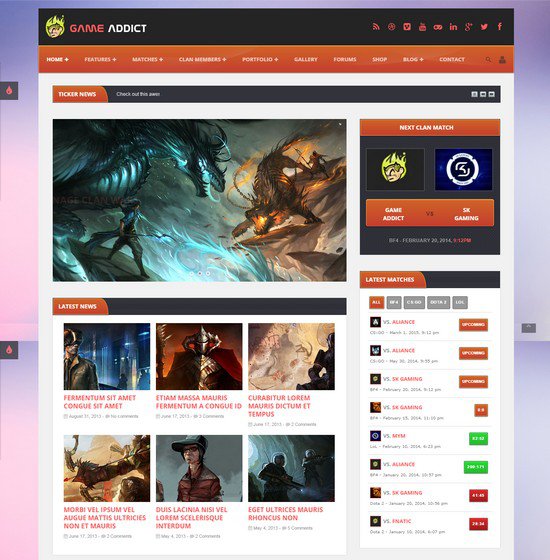This screenshot has height=560, width=550.
Task: Expand the FEATURES dropdown menu
Action: click(x=100, y=59)
